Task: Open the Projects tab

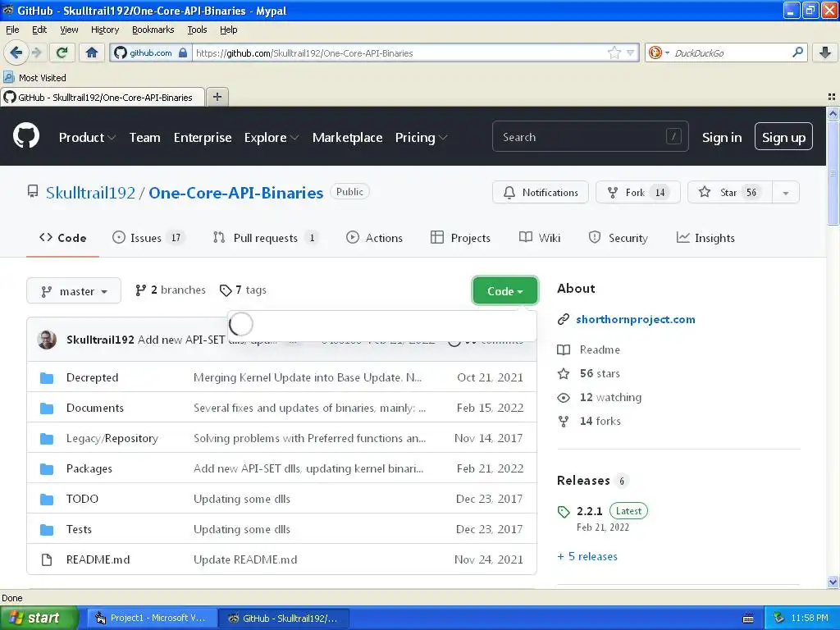Action: click(x=461, y=238)
